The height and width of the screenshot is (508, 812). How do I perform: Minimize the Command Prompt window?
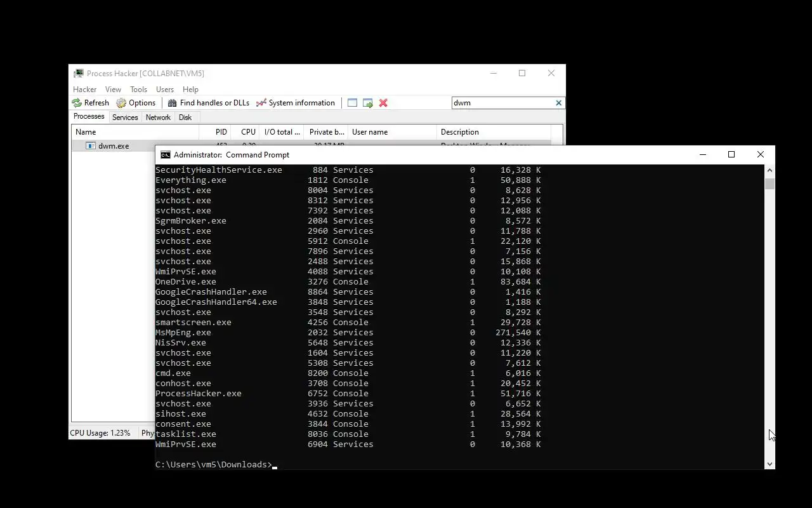[x=702, y=155]
